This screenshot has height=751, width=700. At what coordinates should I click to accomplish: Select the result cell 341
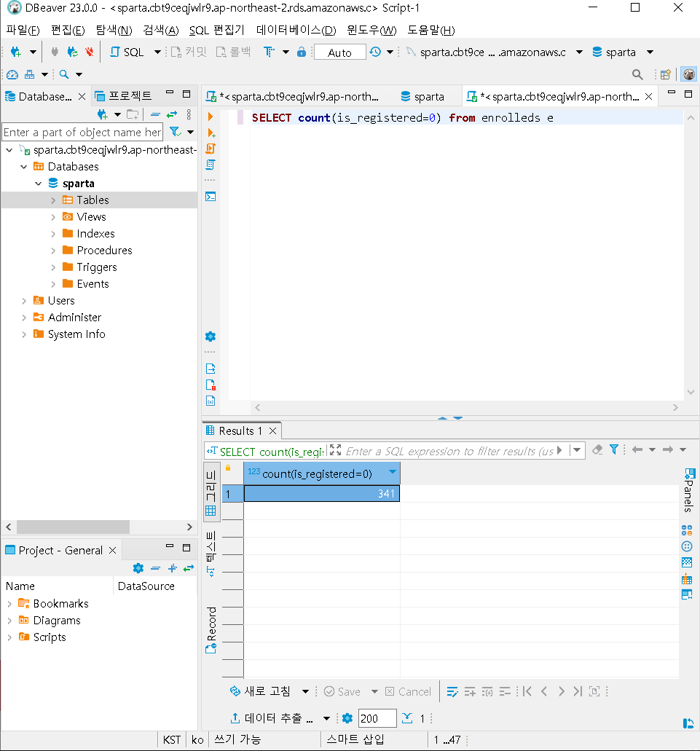(x=322, y=494)
